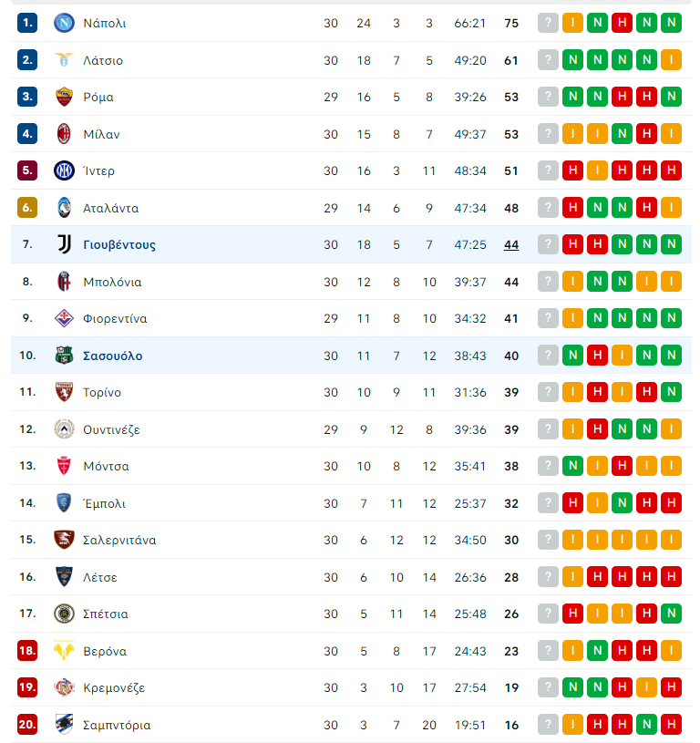
Task: Click Juventus underlined 44 points value
Action: [511, 244]
